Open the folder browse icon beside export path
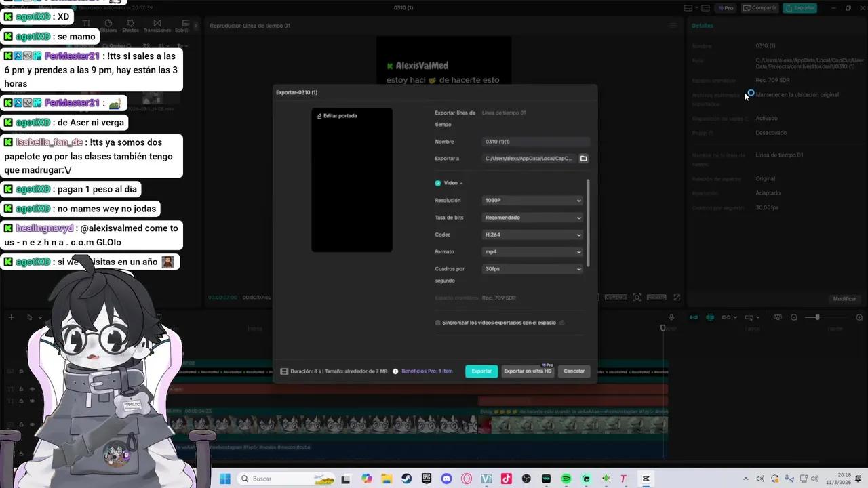The height and width of the screenshot is (488, 868). 583,159
